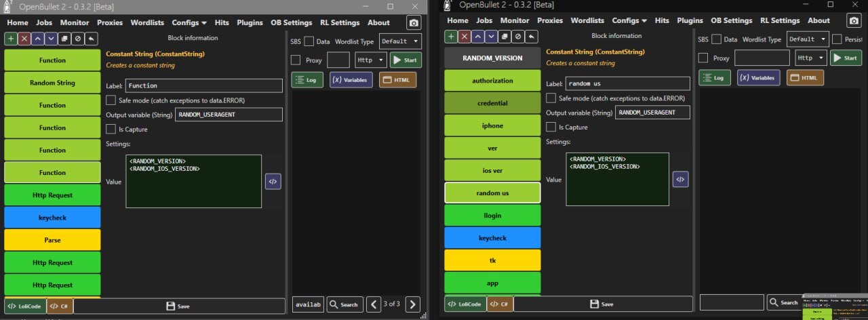The image size is (868, 320).
Task: Move block down in right window toolbar
Action: pyautogui.click(x=492, y=37)
